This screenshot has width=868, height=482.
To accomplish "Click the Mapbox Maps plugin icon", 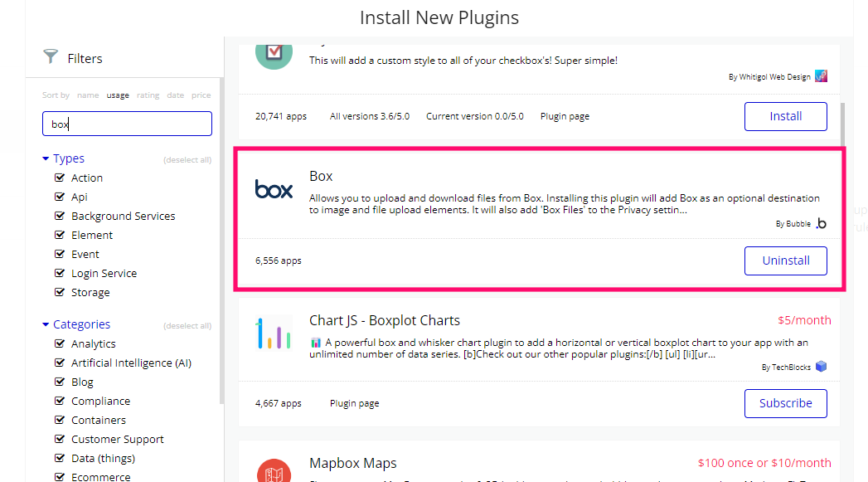I will click(x=274, y=470).
